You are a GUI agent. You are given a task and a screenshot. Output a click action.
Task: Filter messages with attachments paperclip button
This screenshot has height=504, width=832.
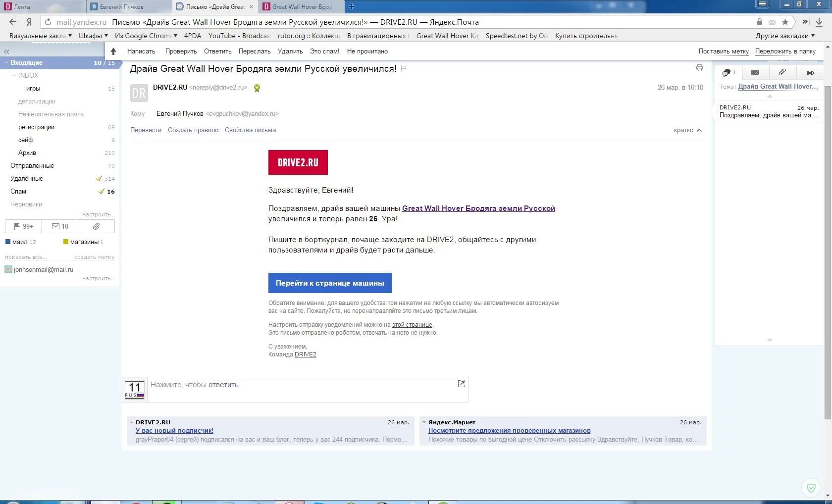click(x=96, y=226)
